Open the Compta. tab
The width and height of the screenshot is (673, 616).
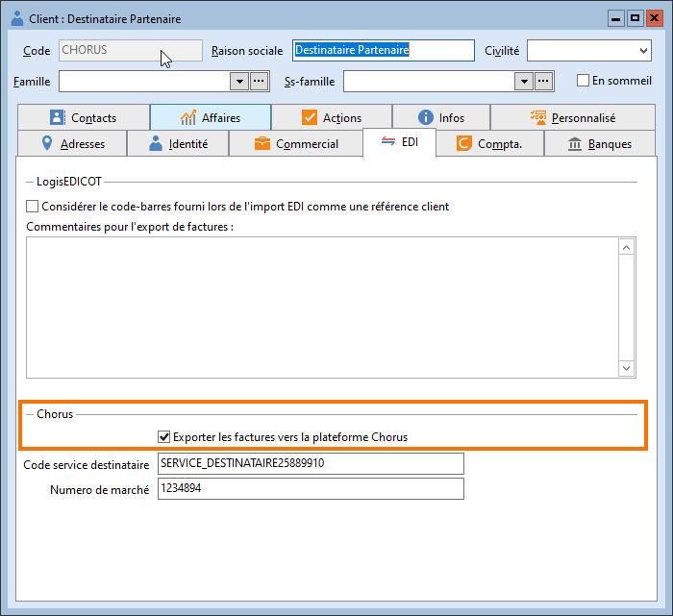[x=489, y=143]
